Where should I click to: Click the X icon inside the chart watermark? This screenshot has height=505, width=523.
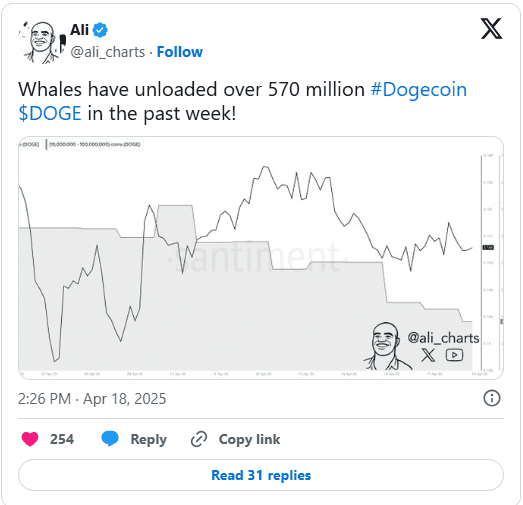(x=428, y=355)
